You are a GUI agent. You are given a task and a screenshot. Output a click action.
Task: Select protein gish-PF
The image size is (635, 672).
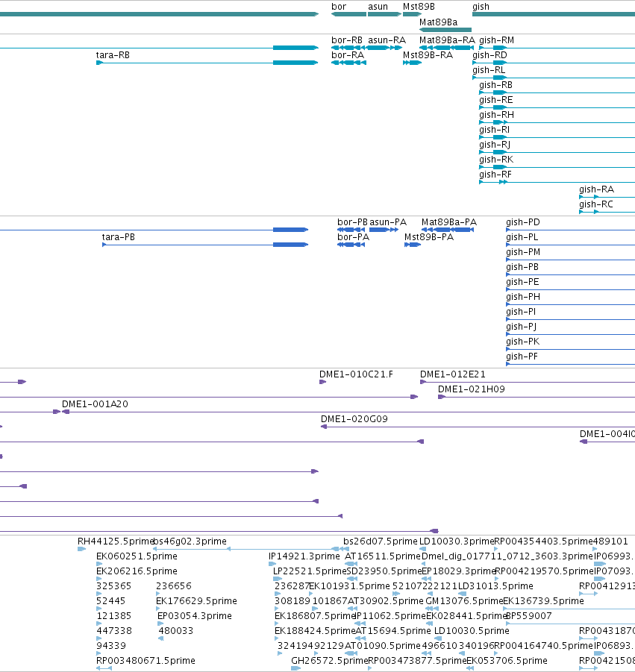click(522, 357)
